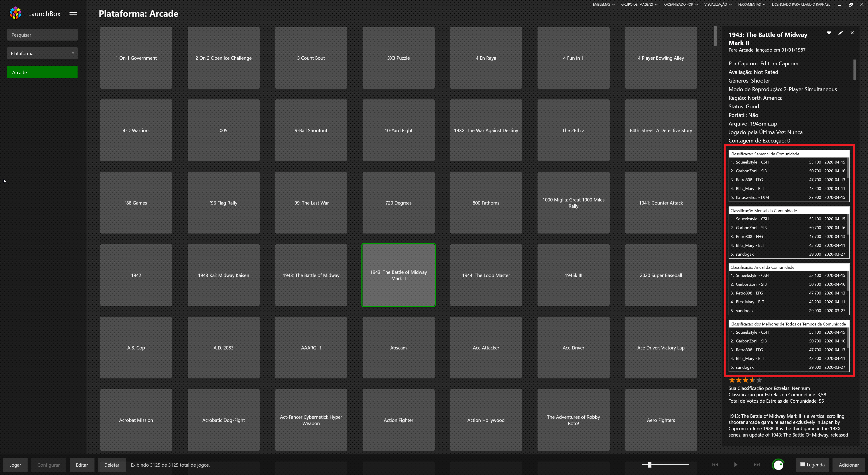The width and height of the screenshot is (868, 475).
Task: Expand the Organizado Por menu
Action: tap(681, 4)
